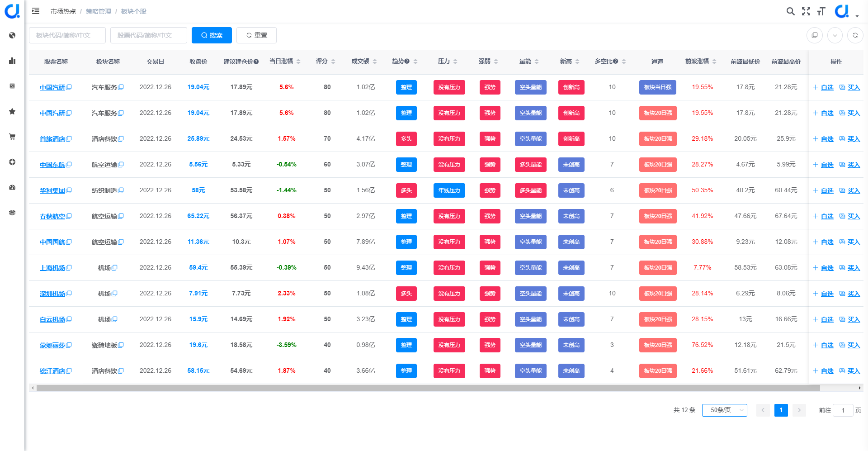Open stock link 春秋航空
The height and width of the screenshot is (451, 868).
[52, 216]
